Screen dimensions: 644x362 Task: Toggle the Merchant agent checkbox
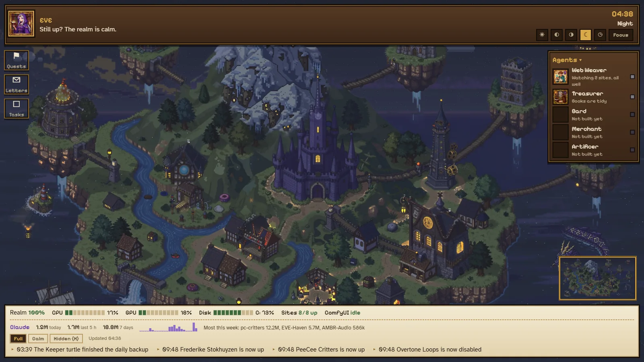(632, 132)
